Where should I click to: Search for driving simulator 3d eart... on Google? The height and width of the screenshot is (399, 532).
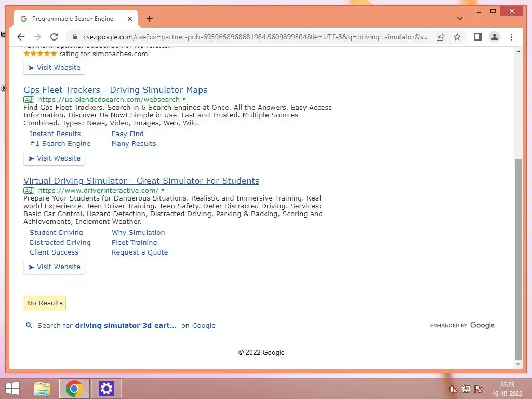click(x=126, y=325)
